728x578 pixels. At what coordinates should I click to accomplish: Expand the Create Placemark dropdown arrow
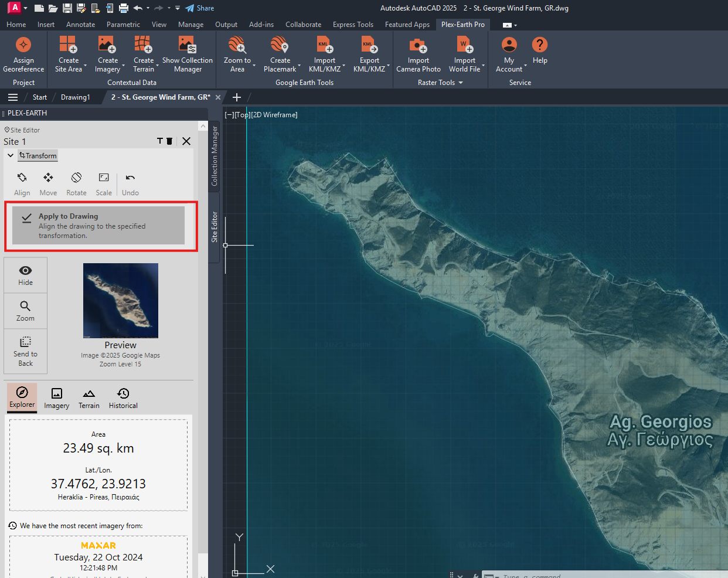pyautogui.click(x=300, y=66)
